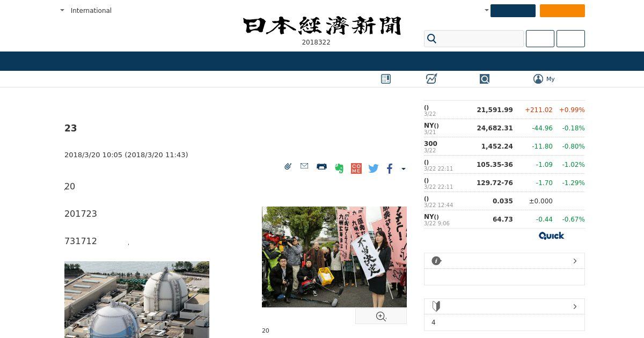Click the print article icon
The height and width of the screenshot is (338, 644).
(321, 166)
